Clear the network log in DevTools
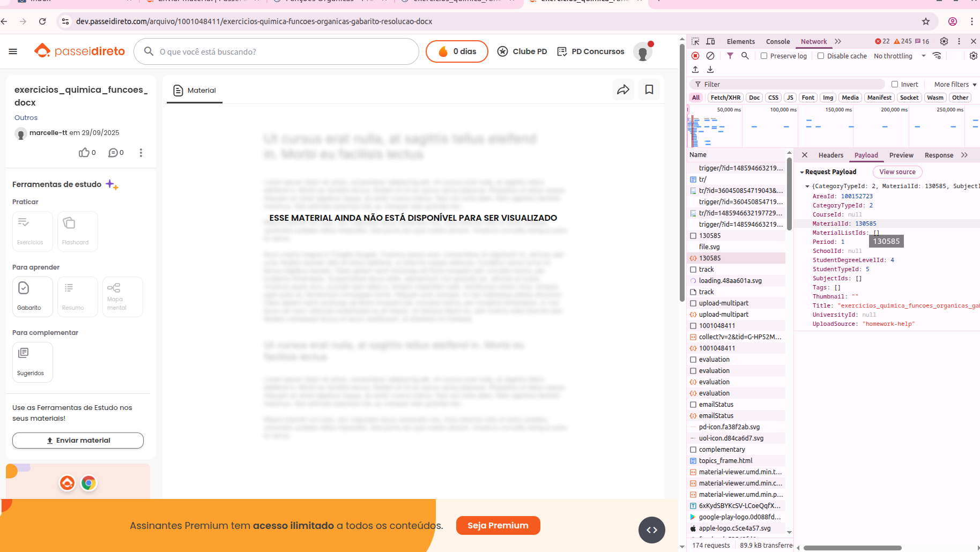The height and width of the screenshot is (552, 980). point(710,56)
